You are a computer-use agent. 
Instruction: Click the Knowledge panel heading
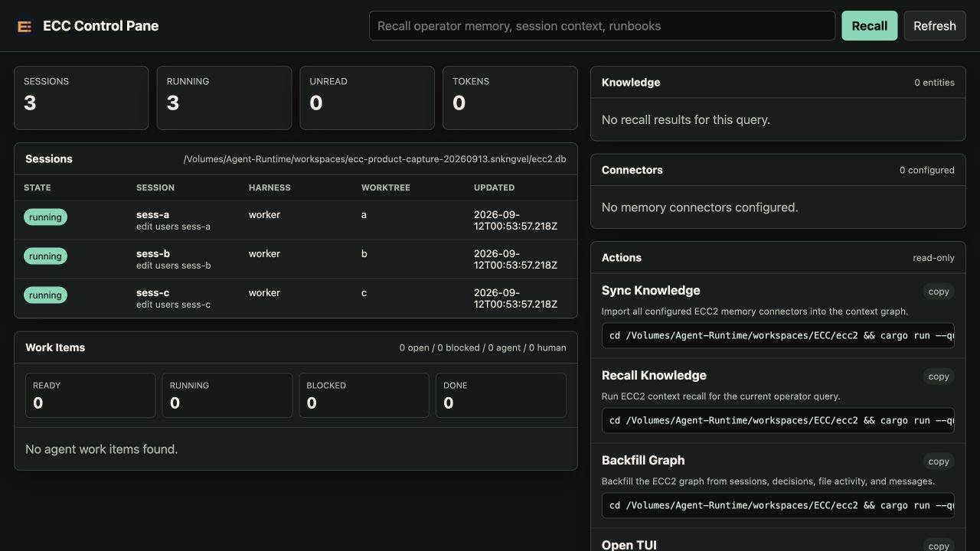coord(631,83)
